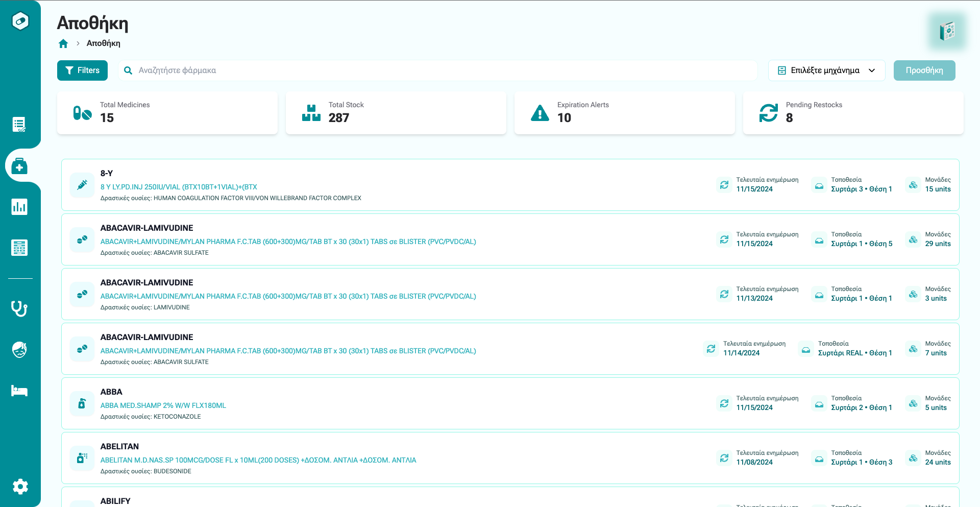Click the Expiration Alerts warning icon
The image size is (980, 507).
pyautogui.click(x=540, y=113)
